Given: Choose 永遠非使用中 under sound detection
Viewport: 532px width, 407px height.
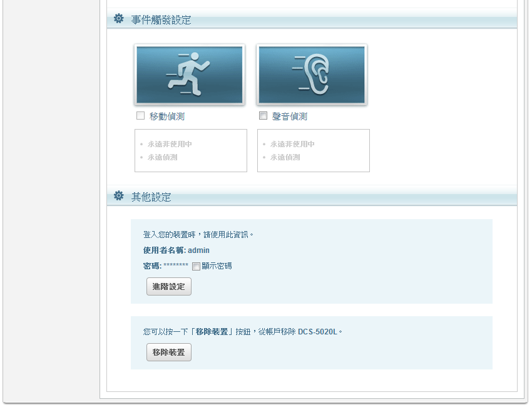Looking at the screenshot, I should coord(292,144).
